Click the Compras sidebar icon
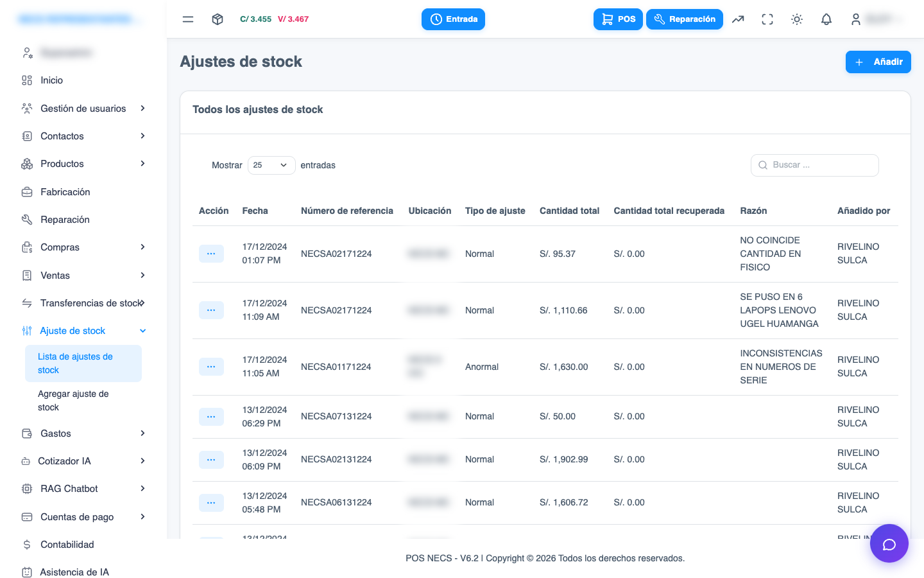 pyautogui.click(x=27, y=247)
